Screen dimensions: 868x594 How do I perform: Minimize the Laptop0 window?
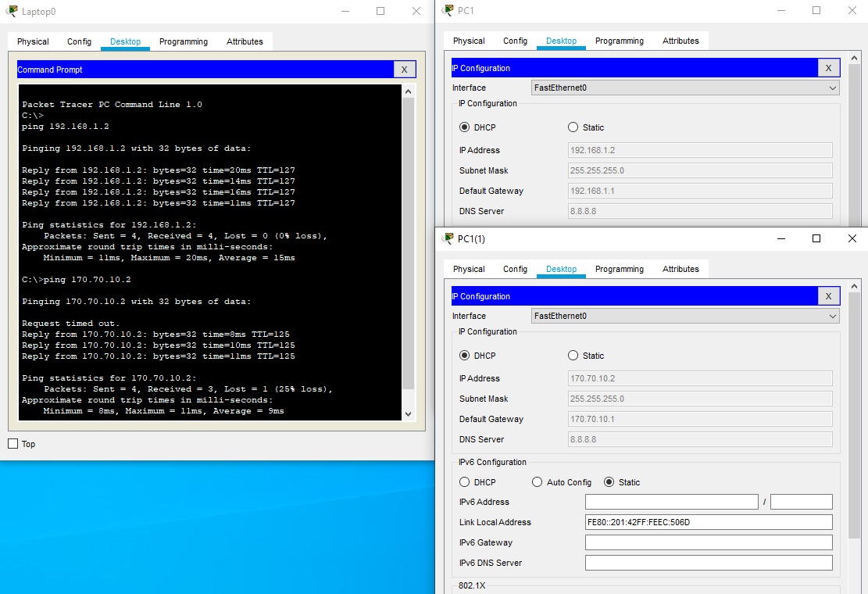coord(345,11)
